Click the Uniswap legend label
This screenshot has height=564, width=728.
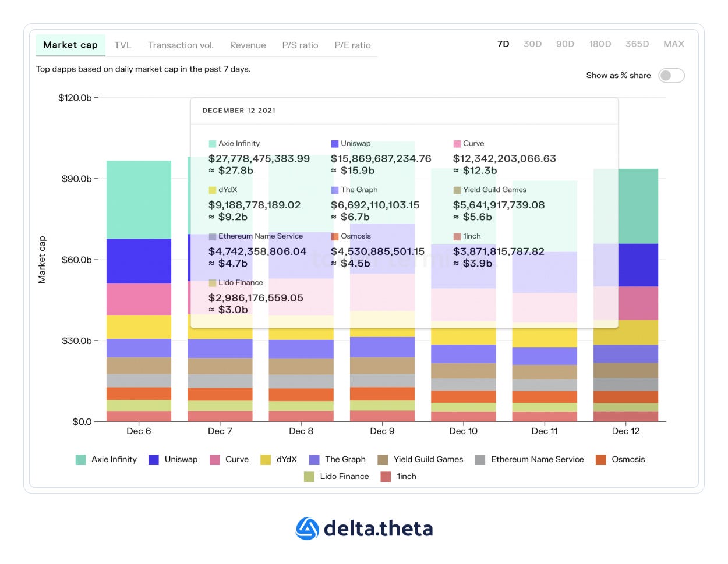click(181, 459)
